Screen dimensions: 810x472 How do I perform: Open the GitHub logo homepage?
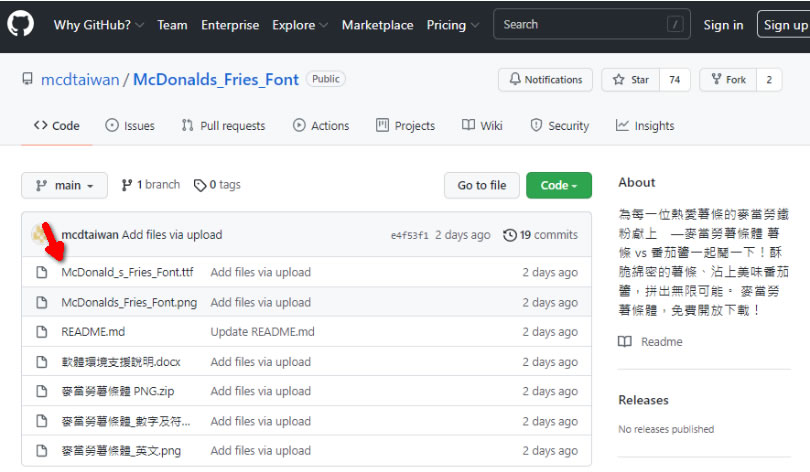[21, 24]
